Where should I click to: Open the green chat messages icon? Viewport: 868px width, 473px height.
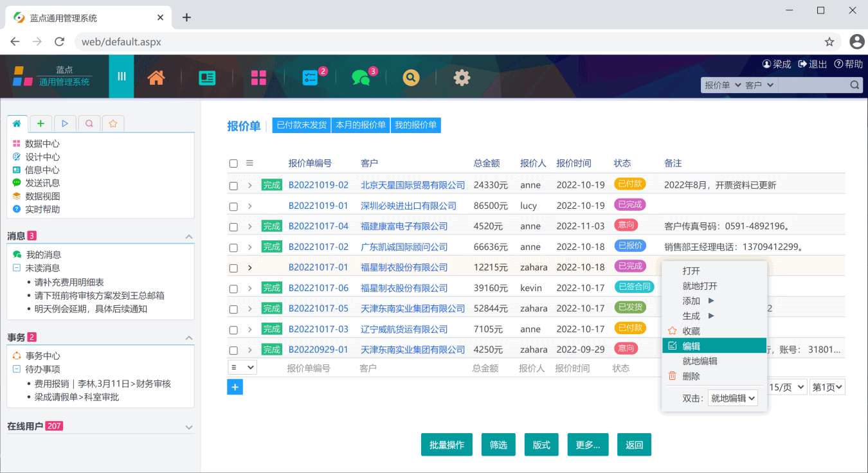(361, 78)
